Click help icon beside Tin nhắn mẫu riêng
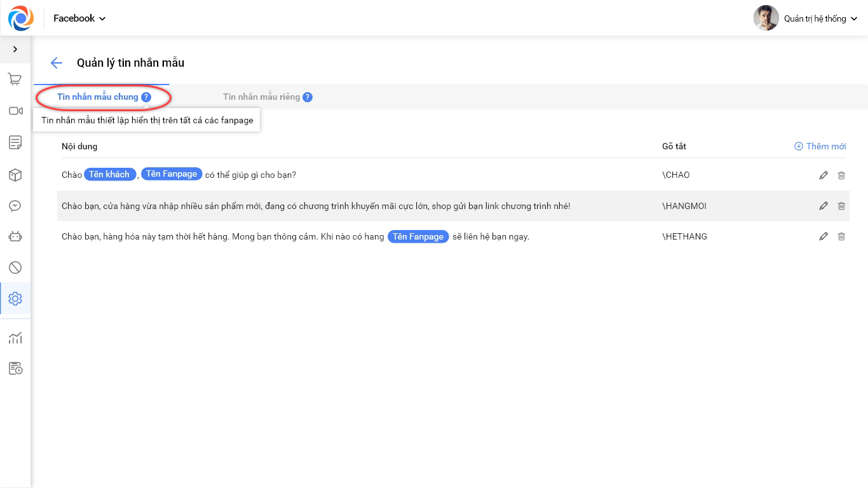This screenshot has width=868, height=488. click(308, 97)
